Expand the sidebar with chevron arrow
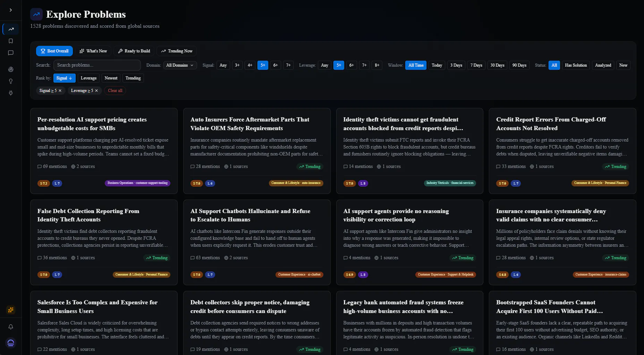644x355 pixels. pyautogui.click(x=11, y=10)
